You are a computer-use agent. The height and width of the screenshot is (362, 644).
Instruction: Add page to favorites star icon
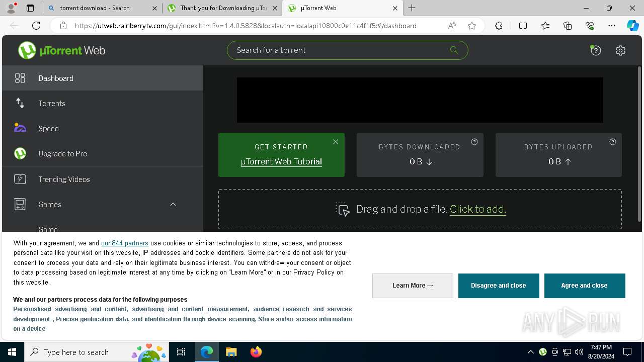coord(471,26)
